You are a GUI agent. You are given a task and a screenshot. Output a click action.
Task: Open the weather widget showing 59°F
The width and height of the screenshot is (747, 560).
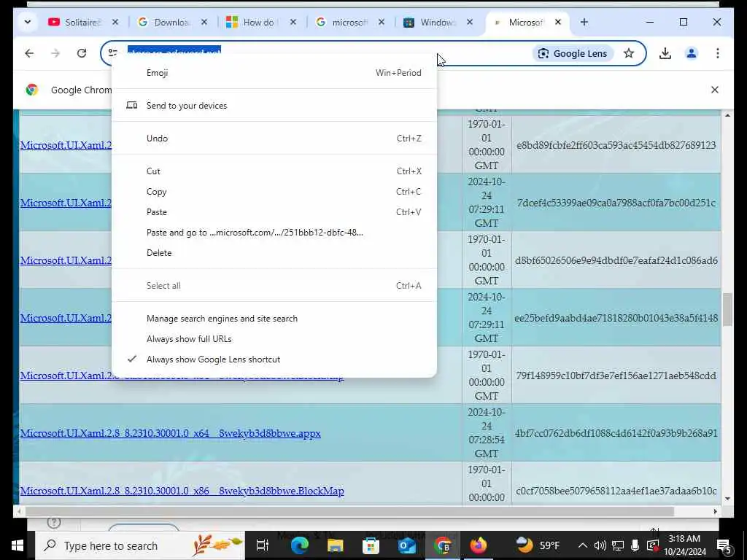[x=538, y=545]
